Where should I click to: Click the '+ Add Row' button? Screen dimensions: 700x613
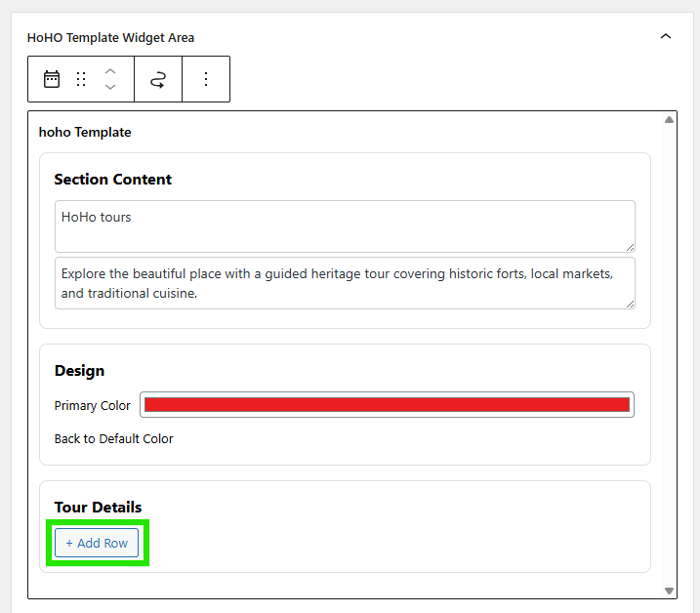[x=97, y=543]
